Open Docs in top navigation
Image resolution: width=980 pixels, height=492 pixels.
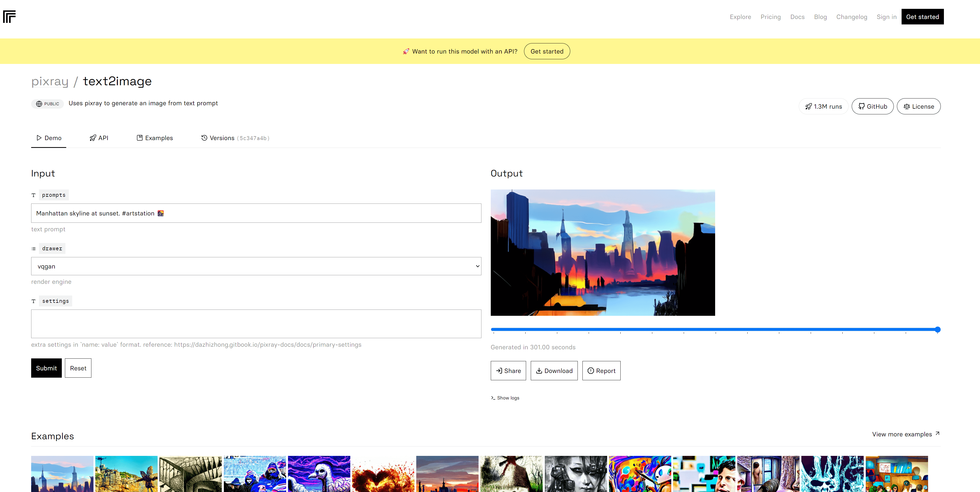[x=797, y=17]
